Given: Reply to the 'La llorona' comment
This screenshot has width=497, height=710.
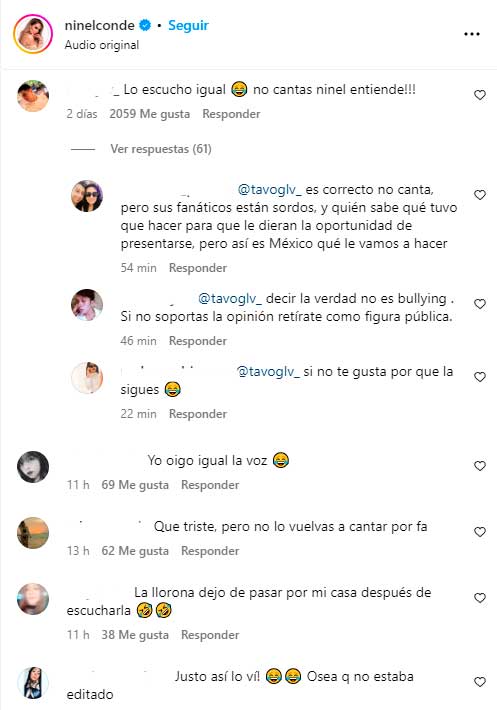Looking at the screenshot, I should pos(210,635).
